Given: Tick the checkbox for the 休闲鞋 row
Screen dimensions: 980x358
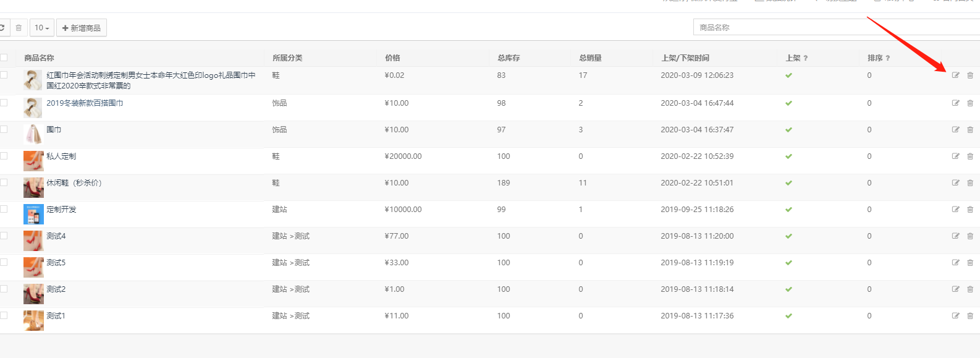Looking at the screenshot, I should point(4,182).
